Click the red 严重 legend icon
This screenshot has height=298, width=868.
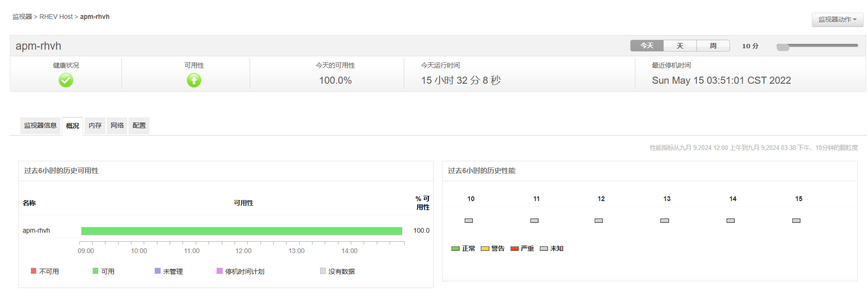(514, 248)
